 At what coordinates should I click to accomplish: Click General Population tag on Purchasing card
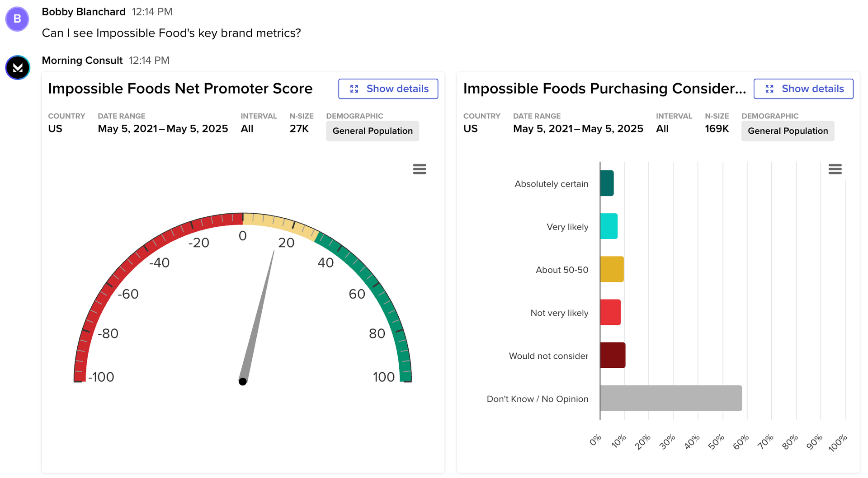(788, 131)
